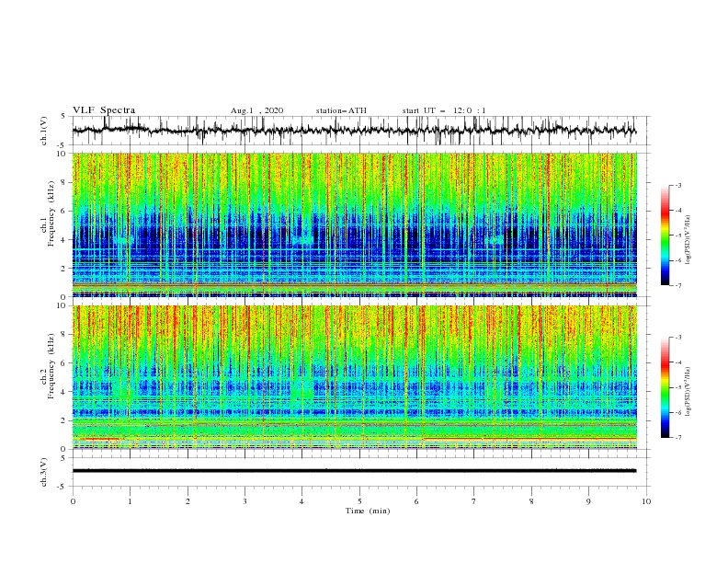Click the "-7" label on ch.1 color scale
The image size is (728, 563).
(677, 285)
